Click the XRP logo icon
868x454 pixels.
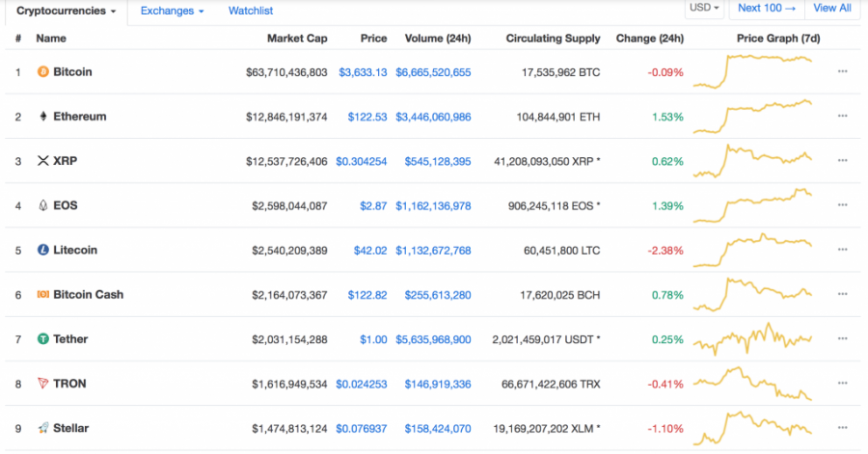[42, 161]
